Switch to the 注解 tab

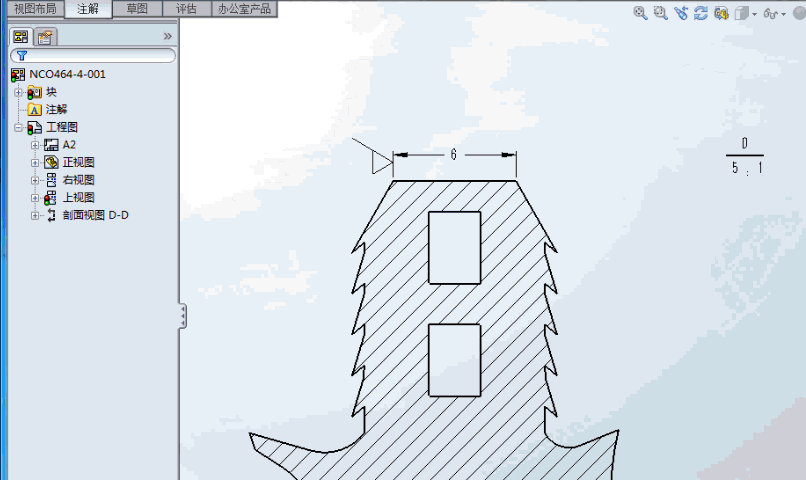pos(88,9)
